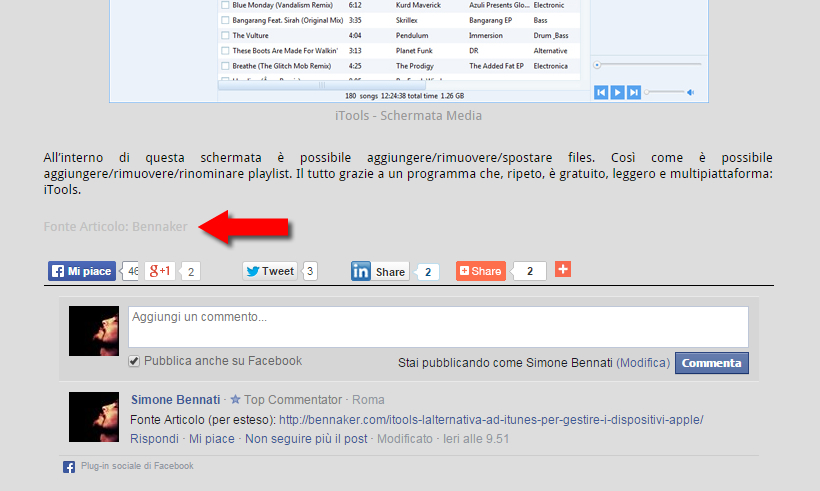820x491 pixels.
Task: Open the AddThis share count bubble
Action: 529,271
